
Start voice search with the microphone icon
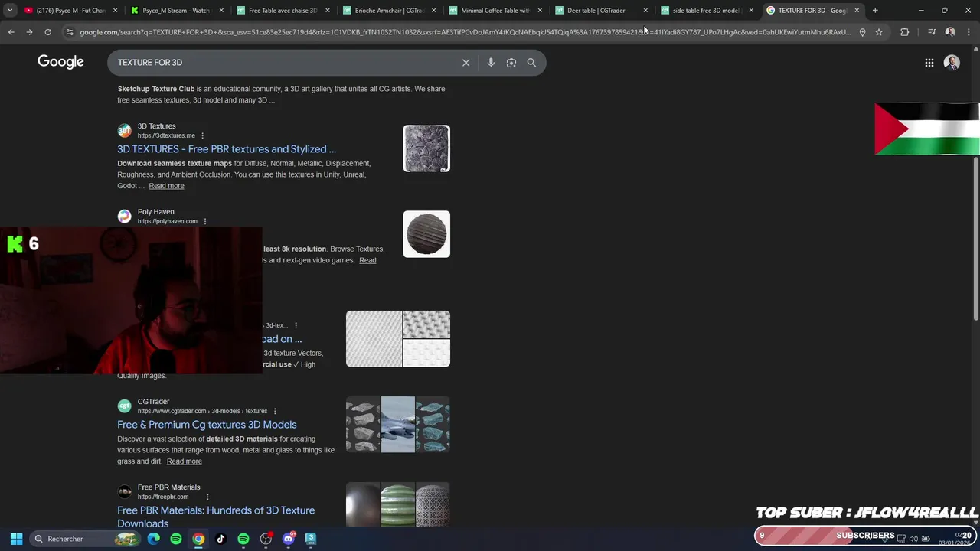click(x=491, y=63)
